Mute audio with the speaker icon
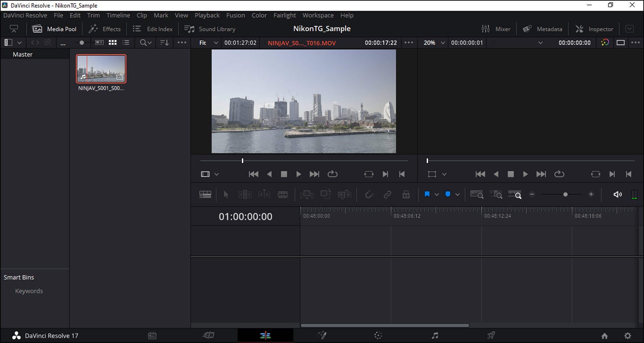Viewport: 644px width, 343px height. (618, 194)
